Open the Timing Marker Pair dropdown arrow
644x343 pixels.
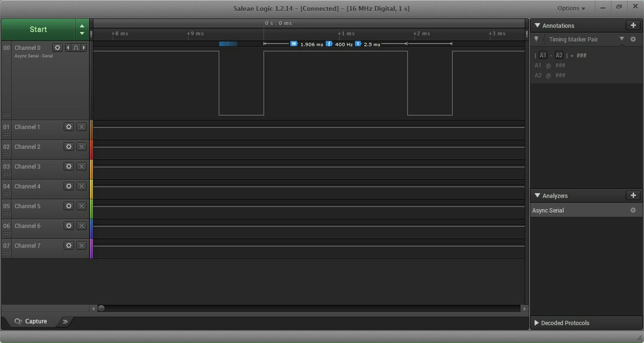click(621, 39)
